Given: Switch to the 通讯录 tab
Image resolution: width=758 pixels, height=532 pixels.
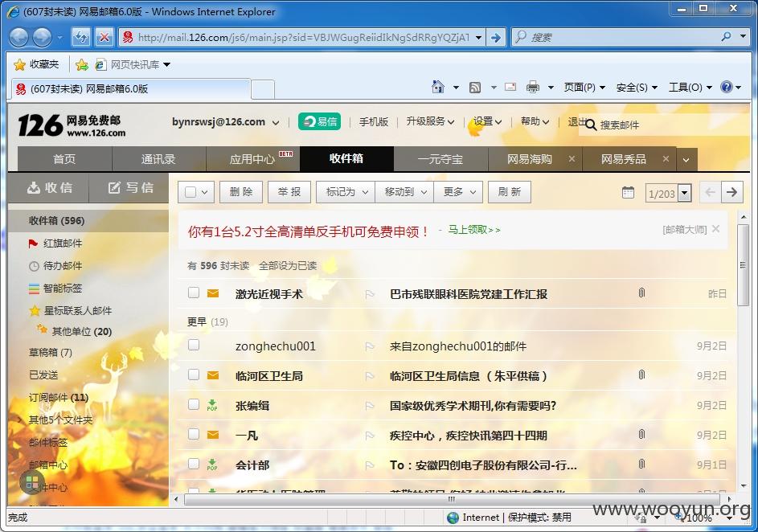Looking at the screenshot, I should point(158,159).
